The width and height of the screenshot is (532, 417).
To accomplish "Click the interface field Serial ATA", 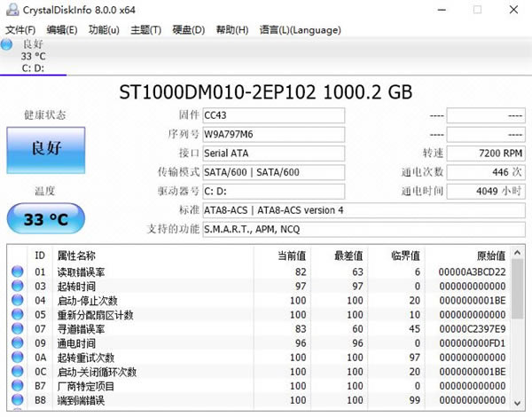I will (x=273, y=153).
